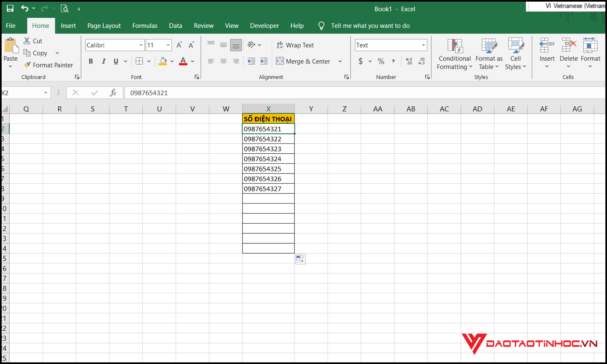Screen dimensions: 607x364
Task: Open the Number Format dropdown showing Text
Action: pyautogui.click(x=423, y=45)
